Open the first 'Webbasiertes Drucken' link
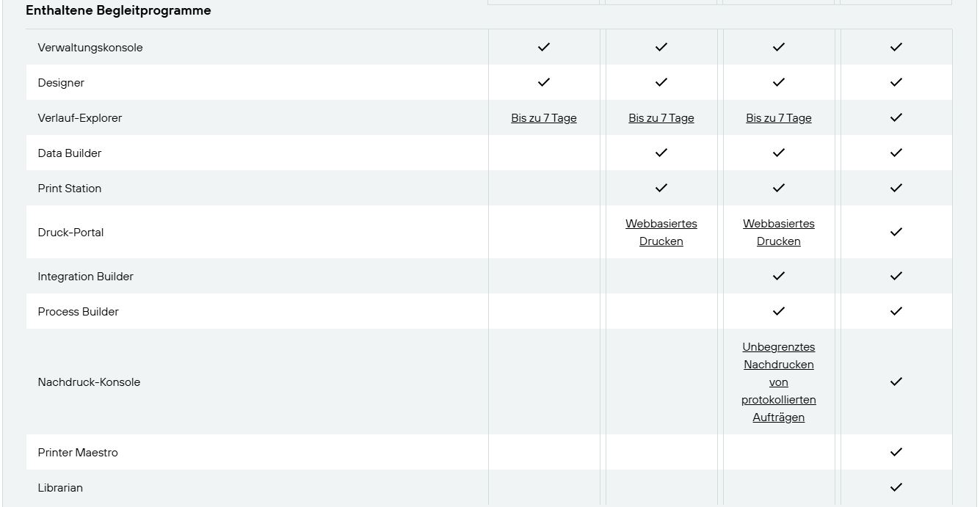The width and height of the screenshot is (980, 507). [x=661, y=232]
